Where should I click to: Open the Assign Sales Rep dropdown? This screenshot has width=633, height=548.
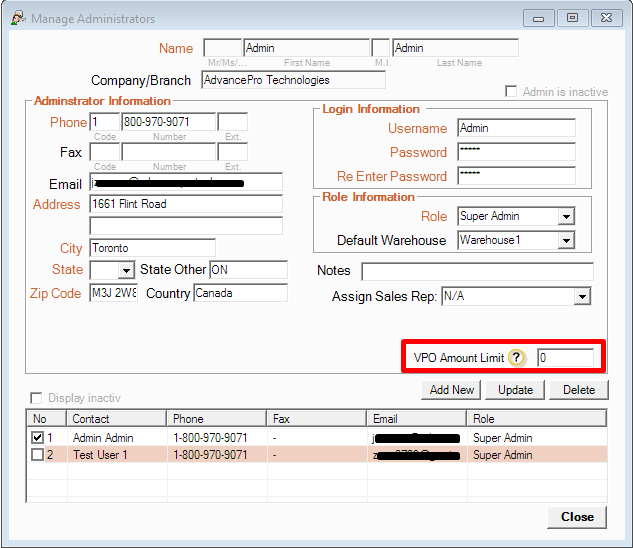[582, 297]
